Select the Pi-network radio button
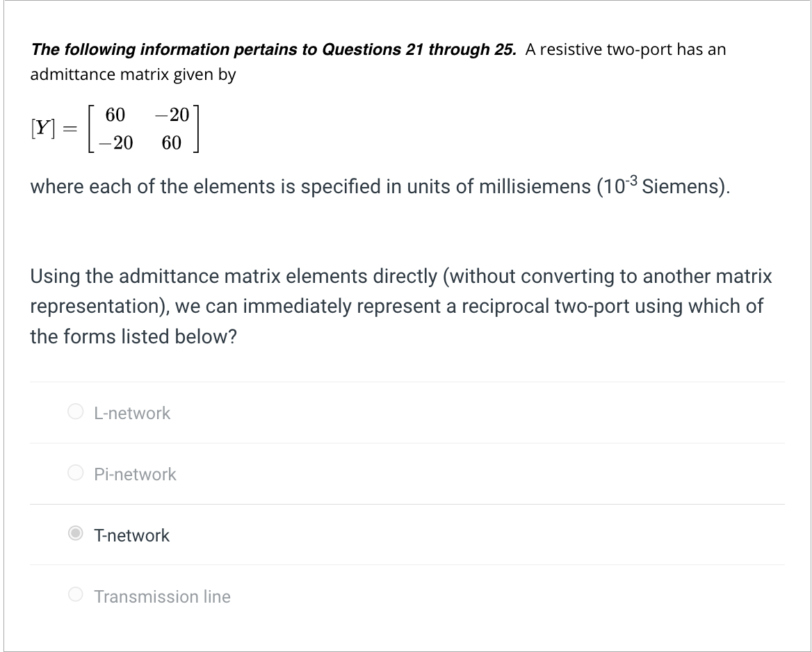 tap(74, 473)
